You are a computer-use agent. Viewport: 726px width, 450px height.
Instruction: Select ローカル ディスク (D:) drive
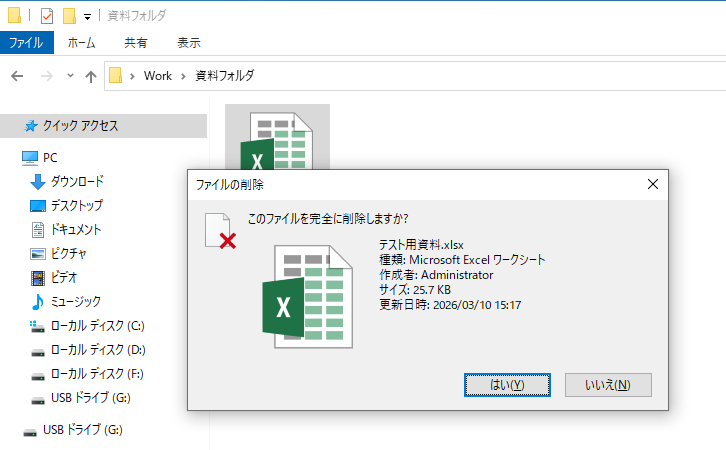tap(98, 350)
